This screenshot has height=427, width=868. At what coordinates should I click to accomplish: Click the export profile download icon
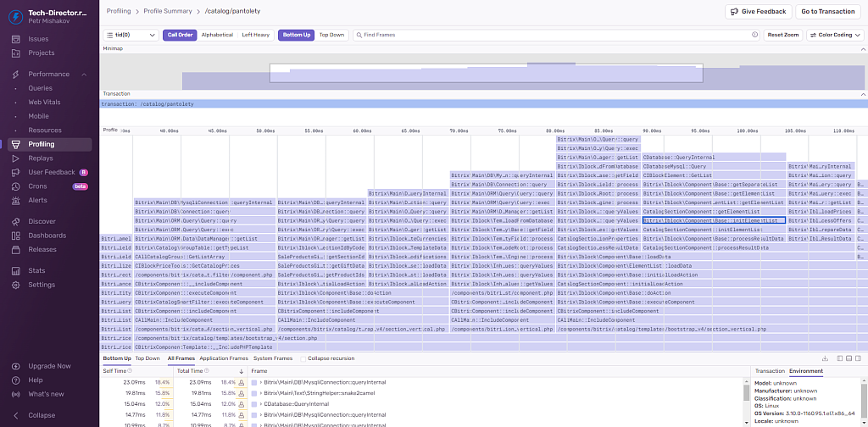(x=825, y=359)
